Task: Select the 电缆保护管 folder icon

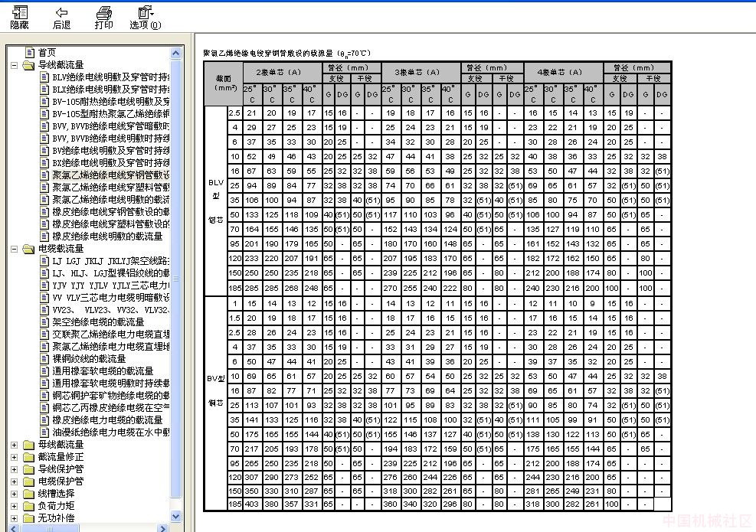Action: pyautogui.click(x=29, y=481)
